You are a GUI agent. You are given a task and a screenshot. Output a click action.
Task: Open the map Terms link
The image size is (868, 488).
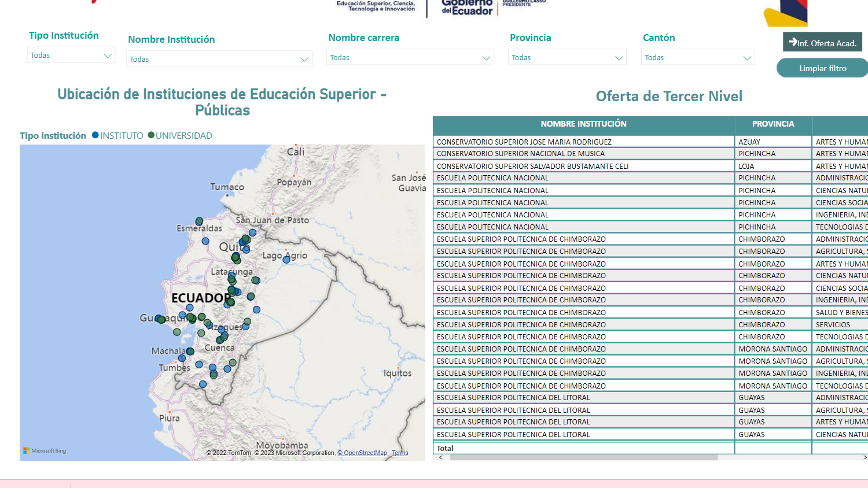[400, 453]
